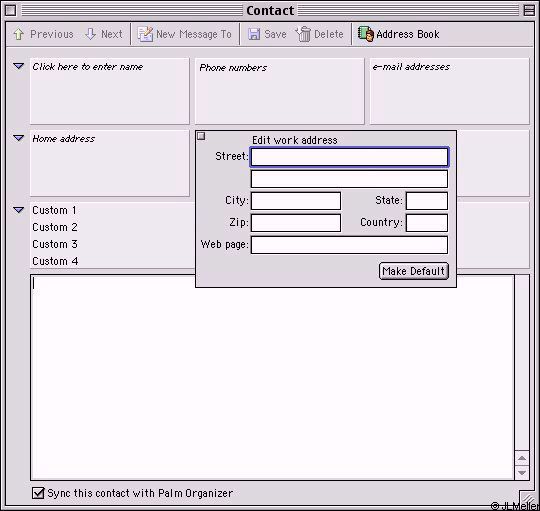The image size is (540, 511).
Task: Select the Custom 1 field label
Action: pyautogui.click(x=54, y=210)
